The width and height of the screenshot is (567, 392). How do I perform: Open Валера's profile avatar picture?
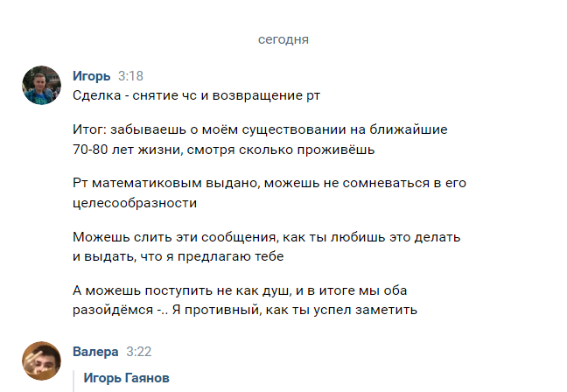41,360
